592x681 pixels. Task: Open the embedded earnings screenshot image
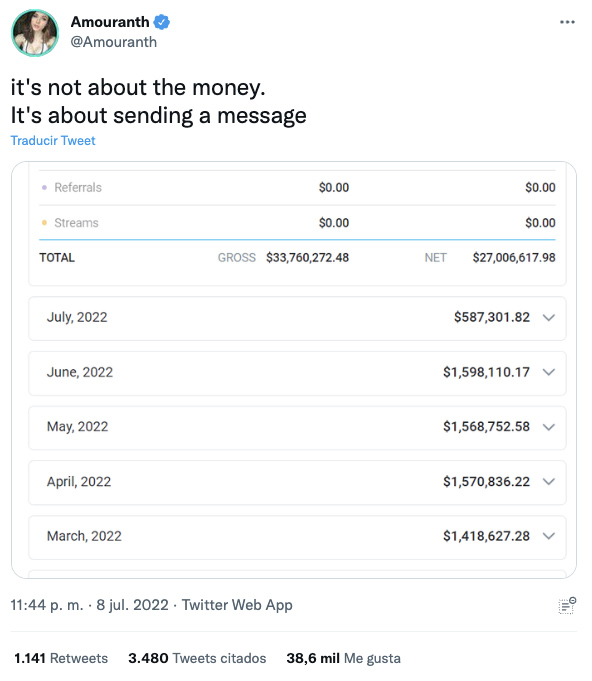(x=294, y=370)
